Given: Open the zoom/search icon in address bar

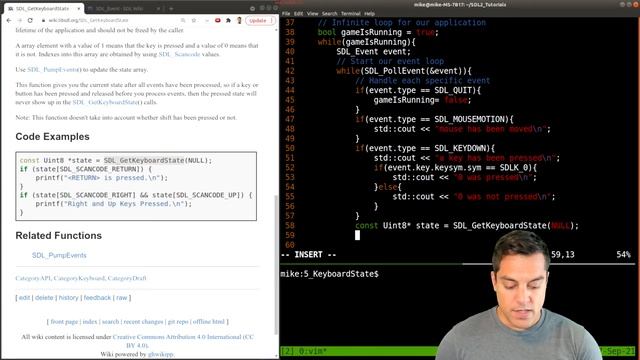Looking at the screenshot, I should (183, 20).
